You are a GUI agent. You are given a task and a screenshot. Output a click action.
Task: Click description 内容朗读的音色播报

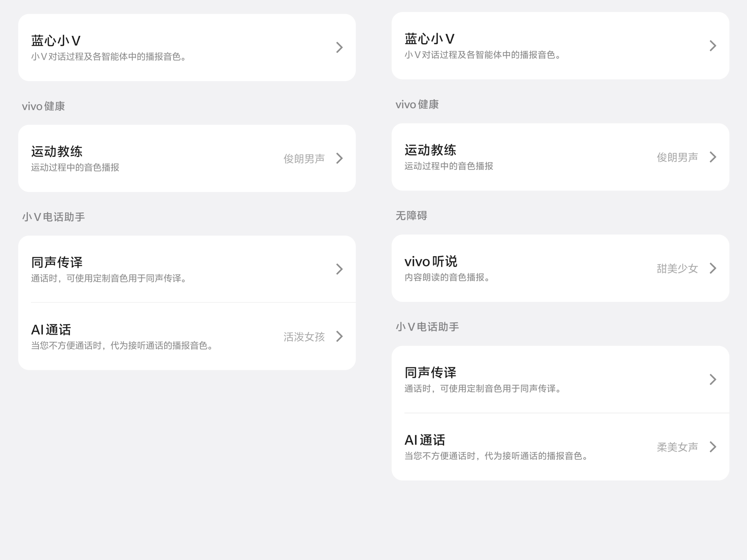pyautogui.click(x=447, y=277)
